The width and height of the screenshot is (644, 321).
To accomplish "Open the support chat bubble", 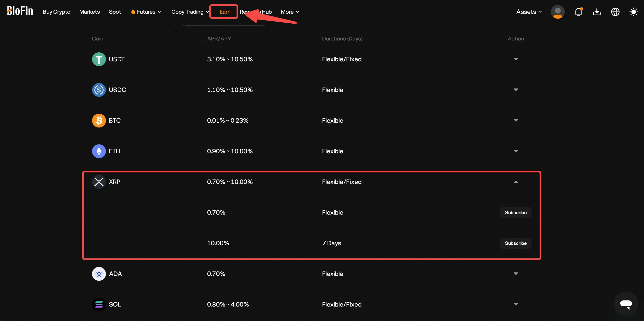I will pyautogui.click(x=626, y=304).
